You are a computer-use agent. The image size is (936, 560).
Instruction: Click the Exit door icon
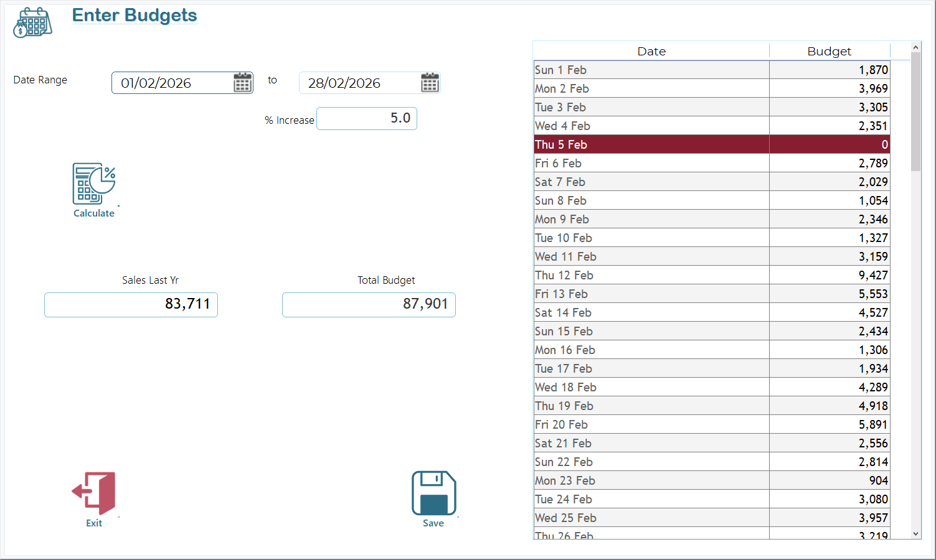[x=94, y=493]
